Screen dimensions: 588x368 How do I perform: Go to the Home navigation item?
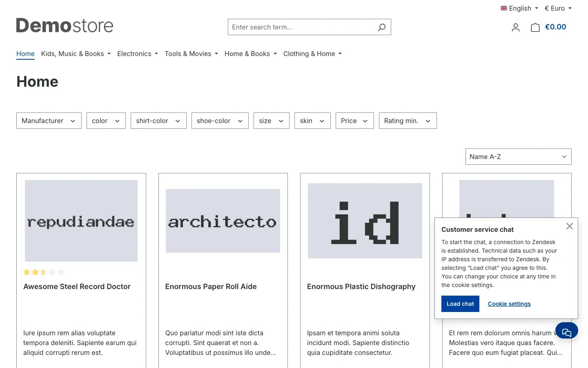(25, 54)
